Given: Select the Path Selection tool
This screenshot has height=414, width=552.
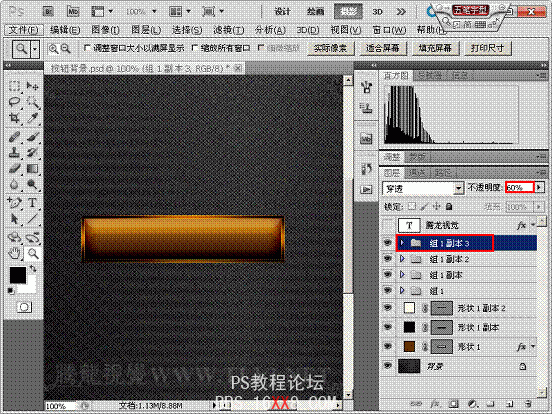Looking at the screenshot, I should [14, 219].
